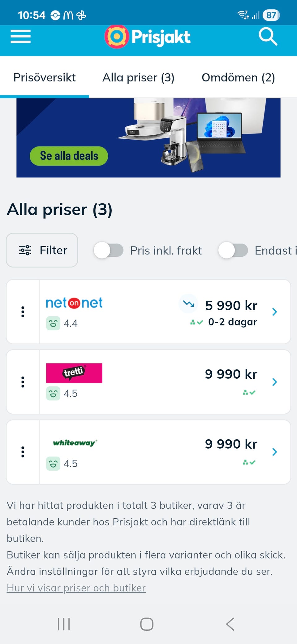Switch to the Omdömen (2) tab
Screen dimensions: 297x644
tap(238, 77)
